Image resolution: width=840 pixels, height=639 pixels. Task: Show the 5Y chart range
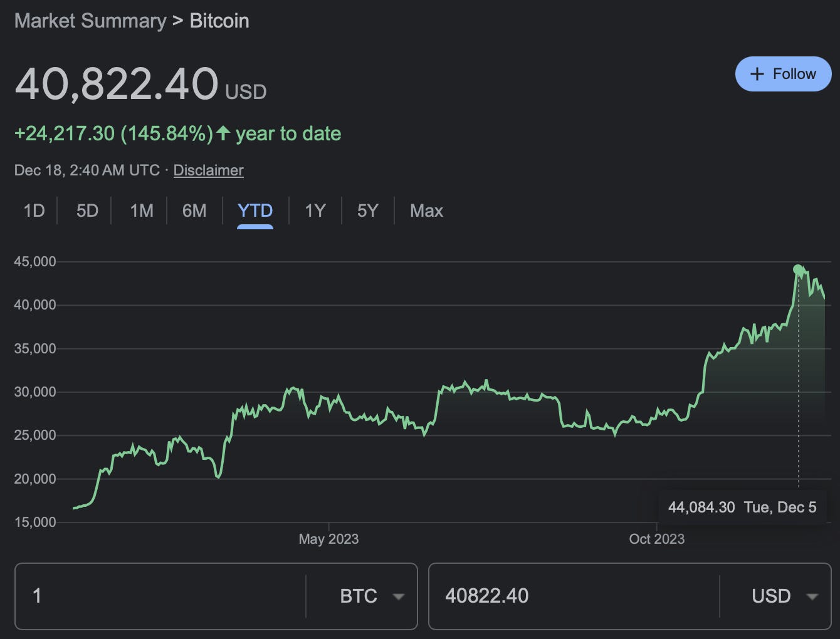[x=368, y=210]
